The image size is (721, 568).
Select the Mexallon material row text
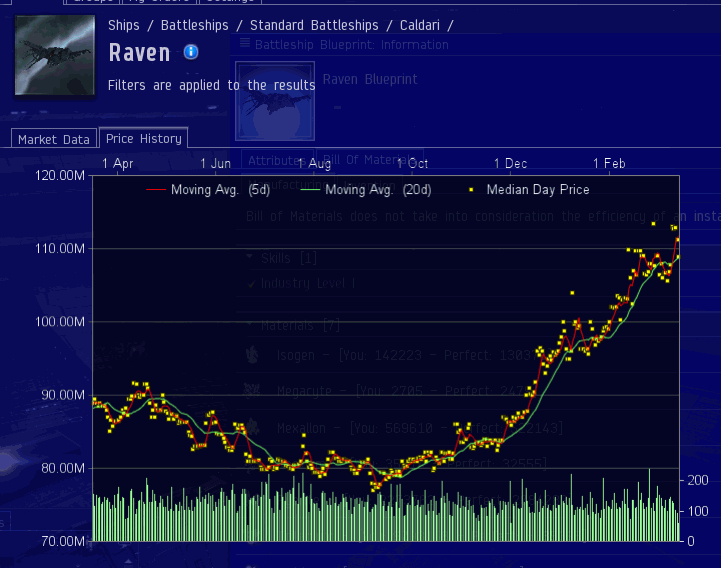click(x=420, y=428)
